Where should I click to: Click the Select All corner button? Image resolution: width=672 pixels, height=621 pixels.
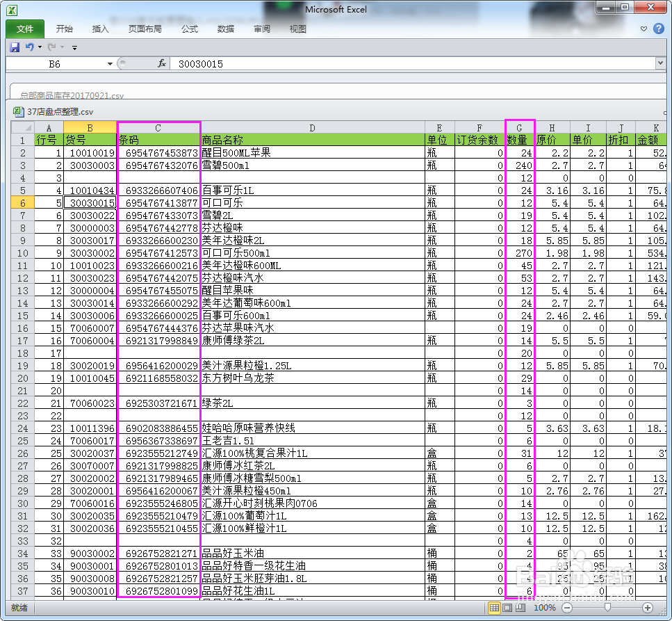click(x=22, y=128)
